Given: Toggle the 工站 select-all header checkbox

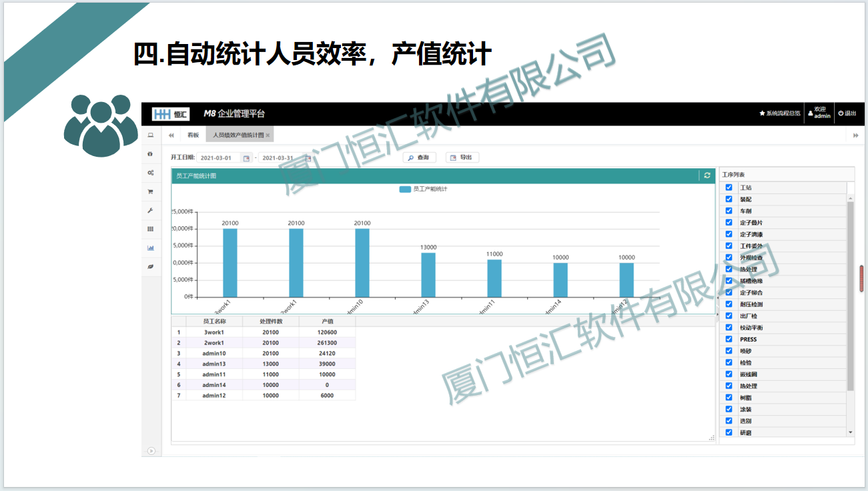Looking at the screenshot, I should [x=729, y=187].
